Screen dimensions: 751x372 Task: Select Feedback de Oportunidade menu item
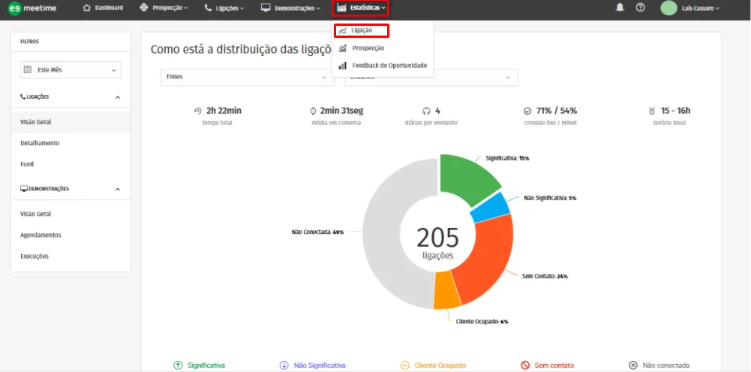click(383, 66)
